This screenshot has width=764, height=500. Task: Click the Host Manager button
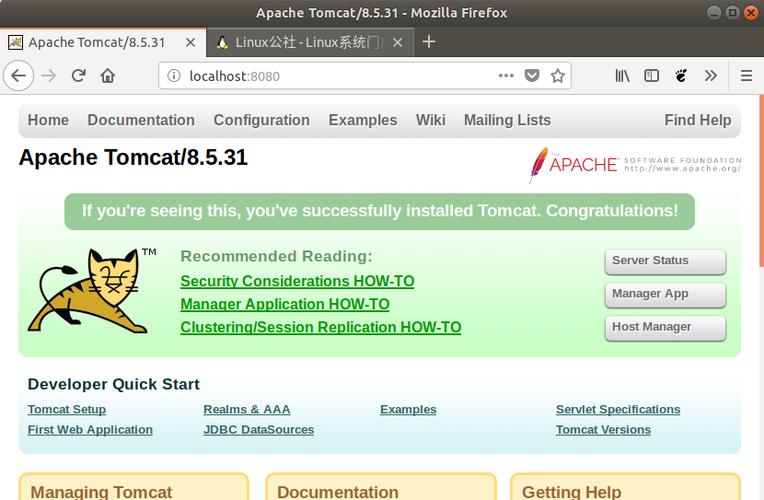tap(665, 327)
